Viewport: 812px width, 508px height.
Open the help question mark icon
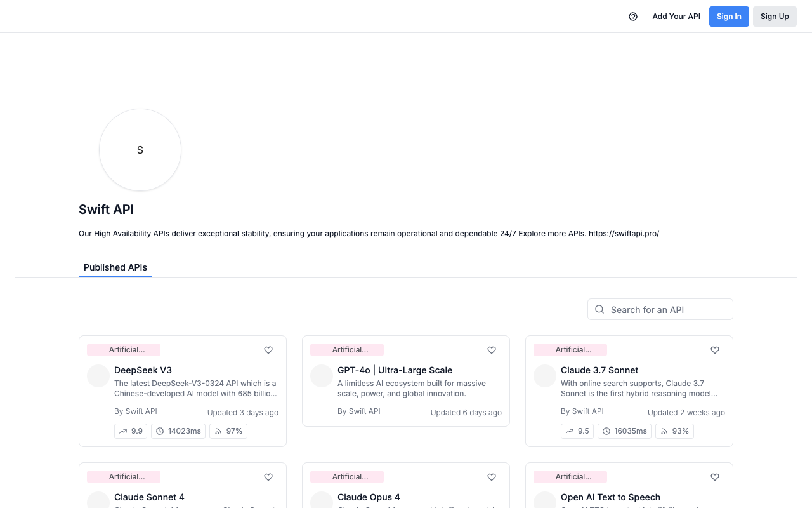633,17
